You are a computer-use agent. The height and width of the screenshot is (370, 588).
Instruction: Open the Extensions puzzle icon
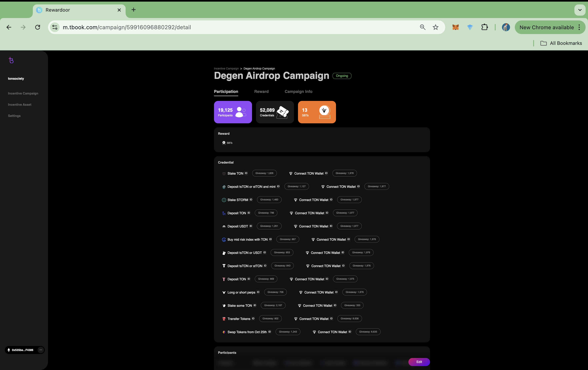484,27
